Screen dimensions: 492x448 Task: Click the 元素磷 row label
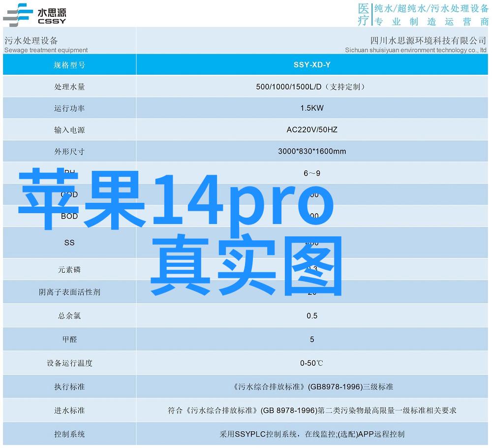(69, 270)
